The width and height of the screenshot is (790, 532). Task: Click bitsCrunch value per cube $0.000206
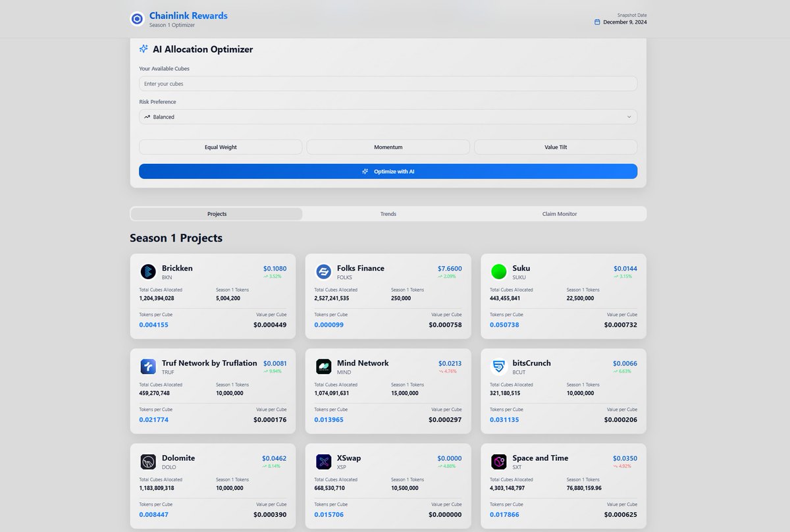[621, 419]
